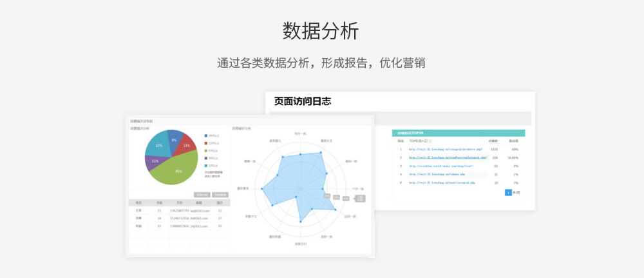Open the rank 3 URL link

pyautogui.click(x=441, y=166)
